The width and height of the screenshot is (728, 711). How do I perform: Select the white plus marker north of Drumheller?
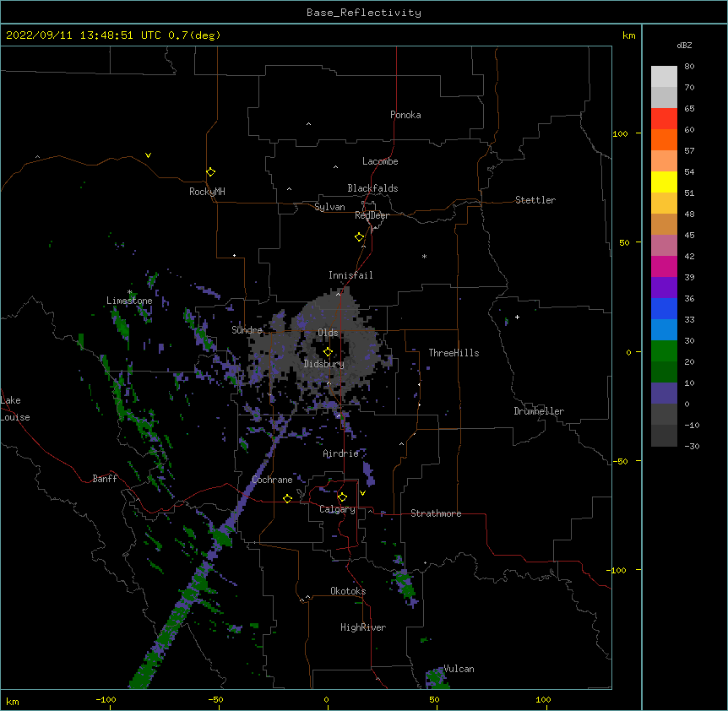coord(517,317)
